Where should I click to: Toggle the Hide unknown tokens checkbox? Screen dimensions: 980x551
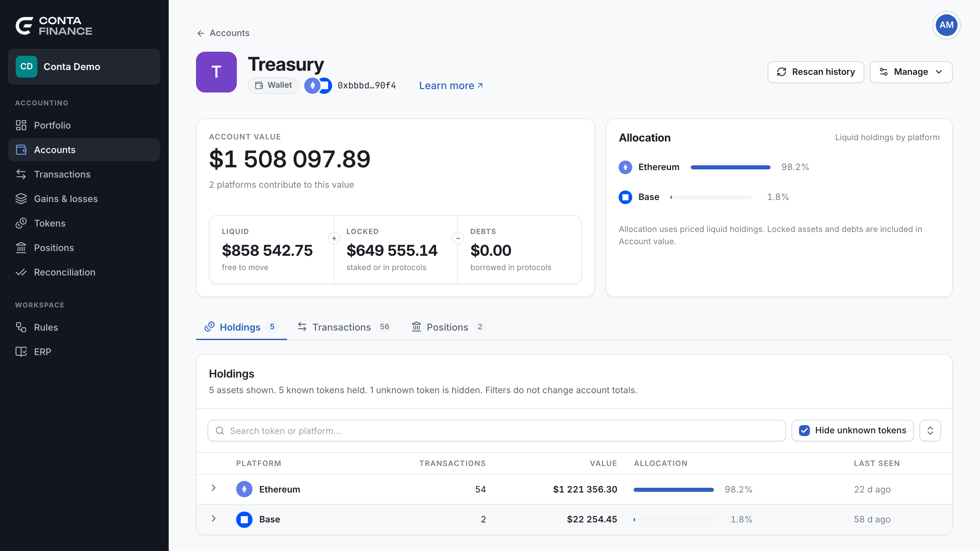coord(804,431)
